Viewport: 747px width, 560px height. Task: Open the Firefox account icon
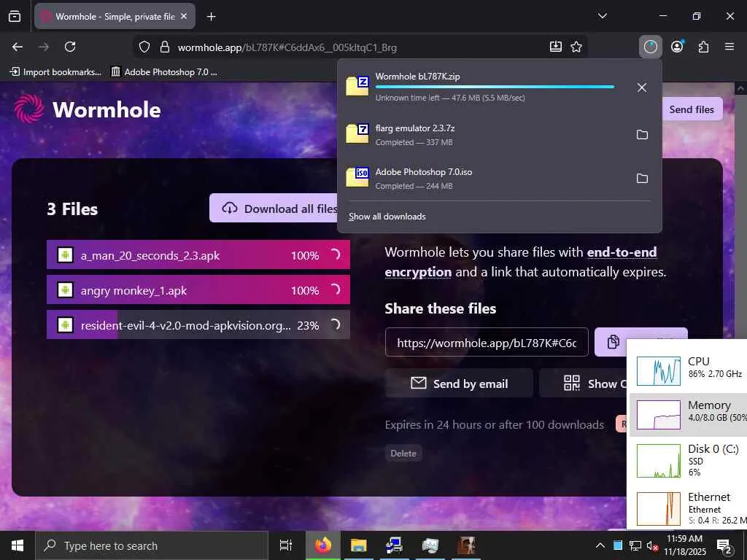(677, 47)
